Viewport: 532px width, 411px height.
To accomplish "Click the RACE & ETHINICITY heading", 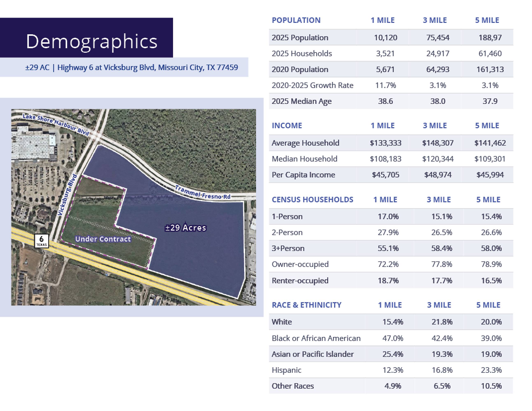I will coord(306,305).
